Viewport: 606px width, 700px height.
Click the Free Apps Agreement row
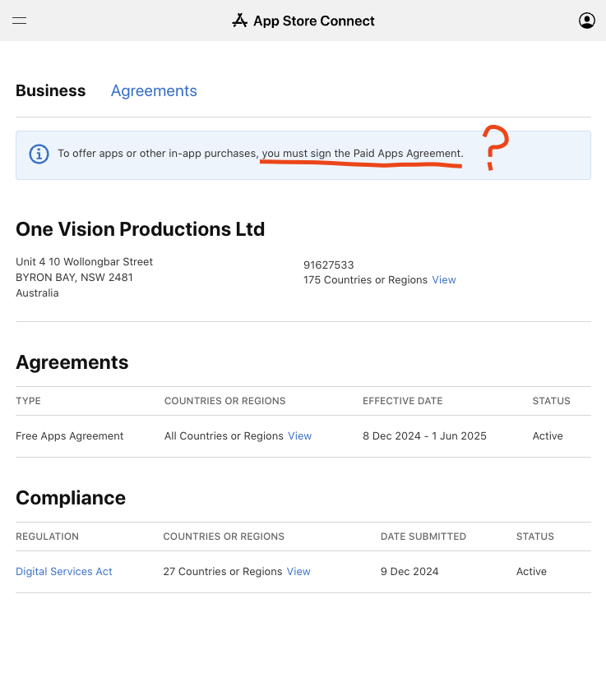pyautogui.click(x=70, y=435)
